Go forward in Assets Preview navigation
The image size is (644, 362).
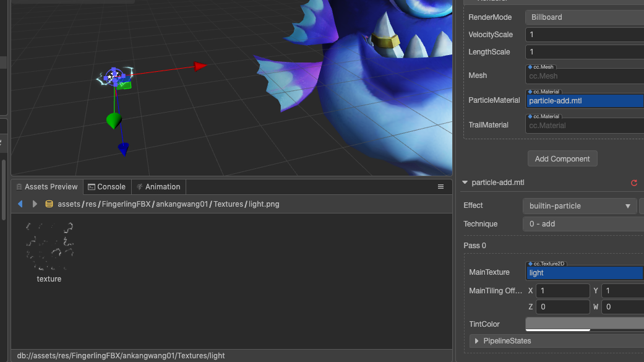tap(35, 204)
